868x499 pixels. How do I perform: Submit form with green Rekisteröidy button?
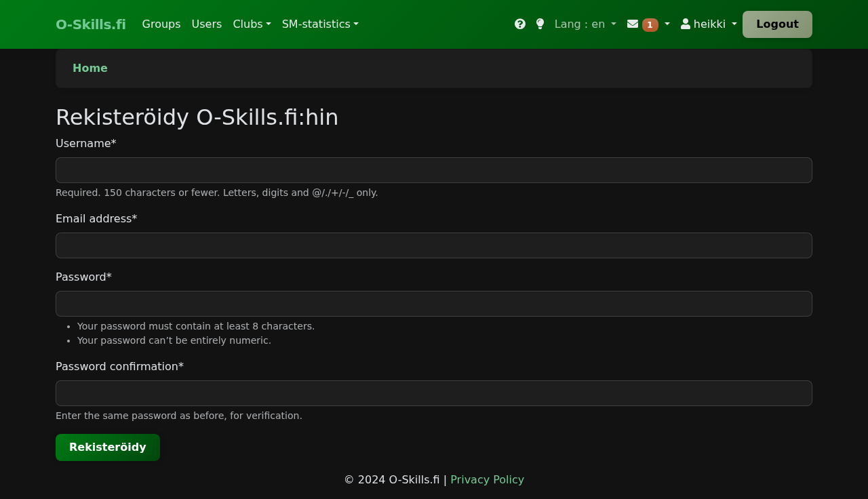(108, 447)
